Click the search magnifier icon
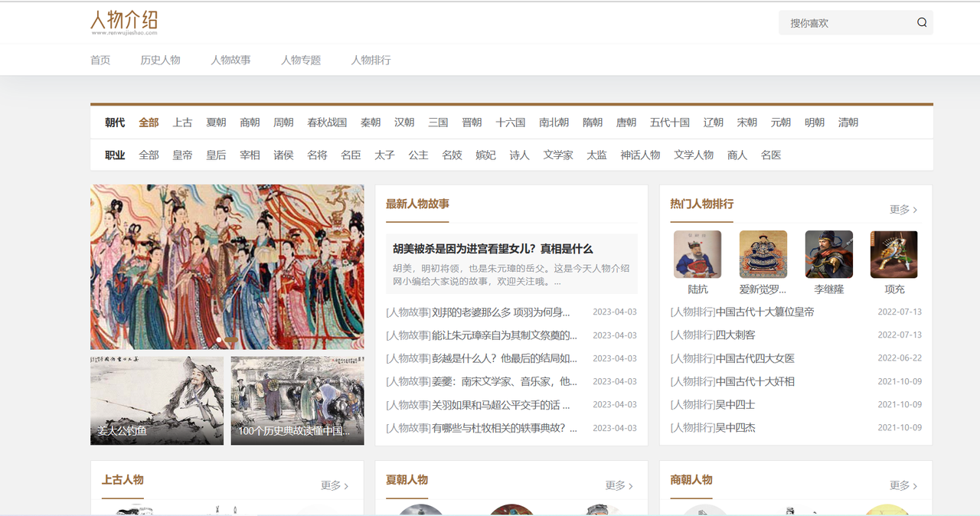The height and width of the screenshot is (516, 980). coord(922,22)
